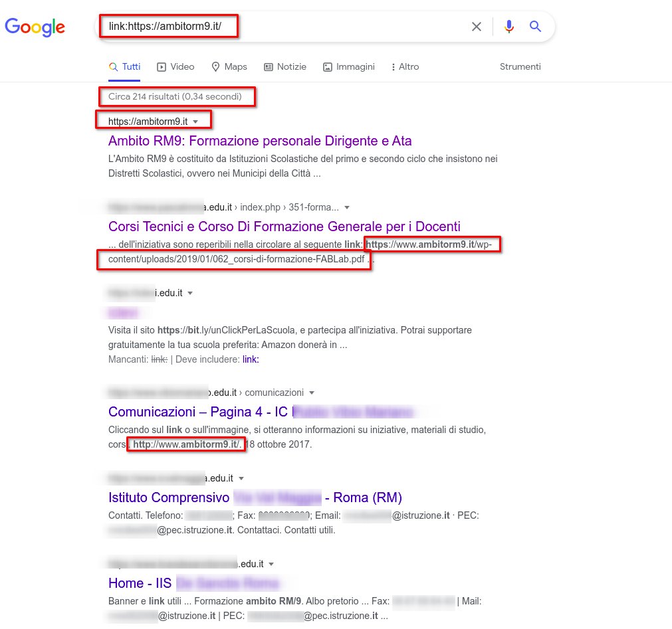
Task: Open the Ambito RM9 Formazione personale result
Action: [260, 141]
